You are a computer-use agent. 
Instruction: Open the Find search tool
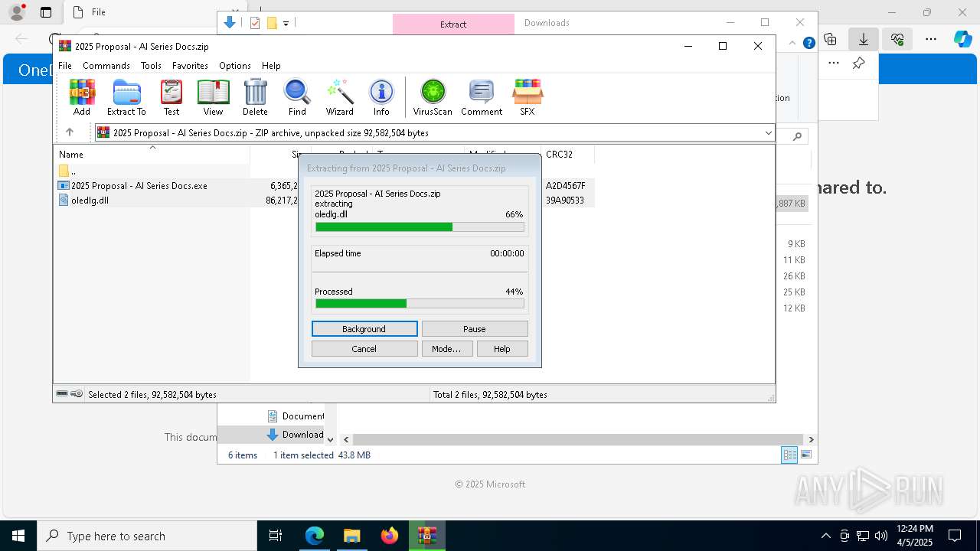click(297, 97)
